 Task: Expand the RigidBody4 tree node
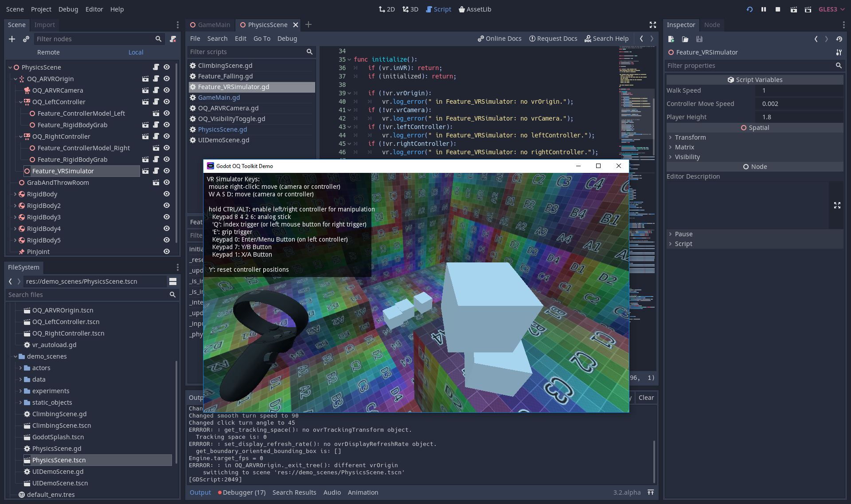click(16, 229)
